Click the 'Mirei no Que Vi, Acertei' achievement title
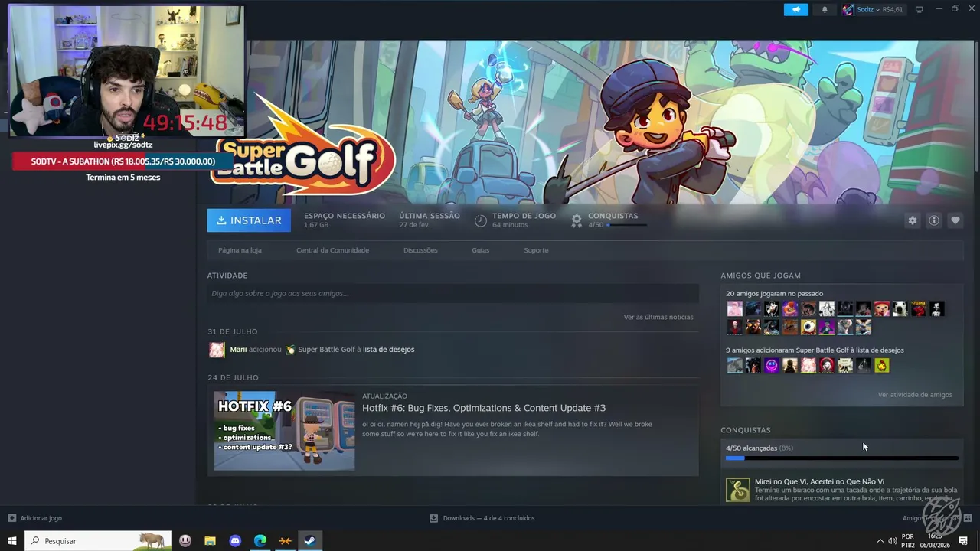Screen dimensions: 980x551 (x=819, y=482)
